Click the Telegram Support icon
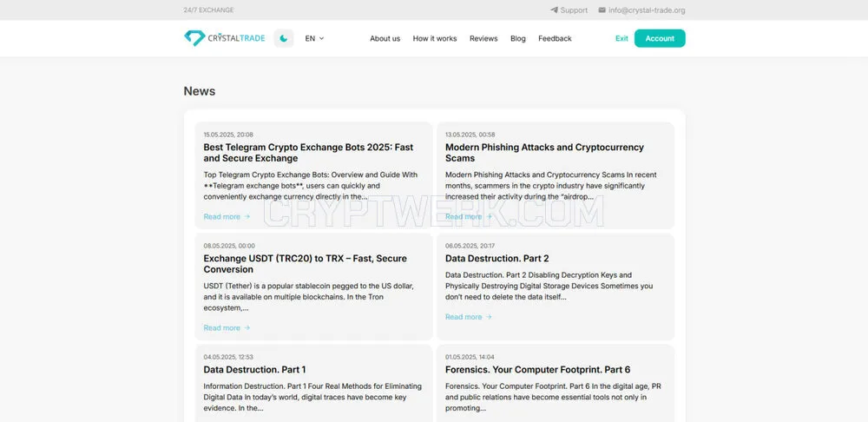The width and height of the screenshot is (868, 422). pyautogui.click(x=554, y=10)
